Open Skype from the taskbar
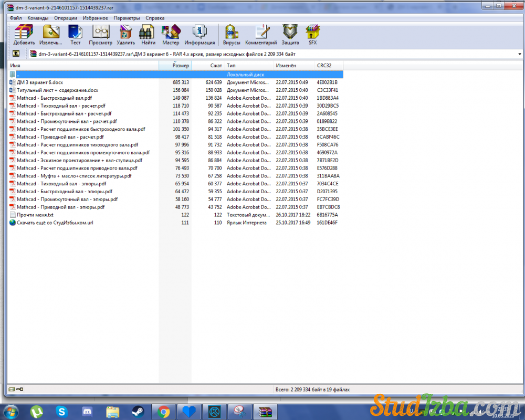The height and width of the screenshot is (420, 525). click(61, 412)
